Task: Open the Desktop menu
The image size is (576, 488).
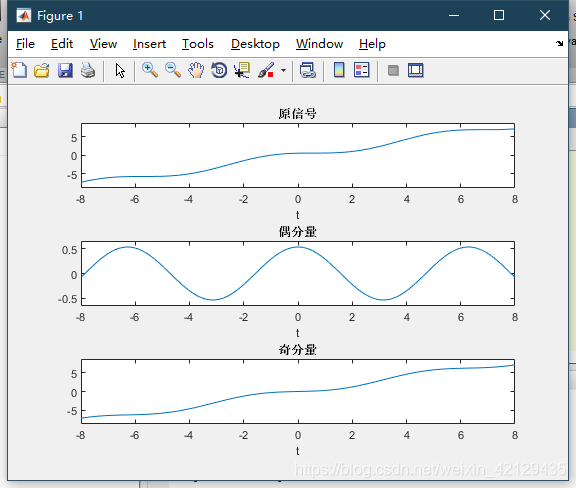Action: [x=255, y=44]
